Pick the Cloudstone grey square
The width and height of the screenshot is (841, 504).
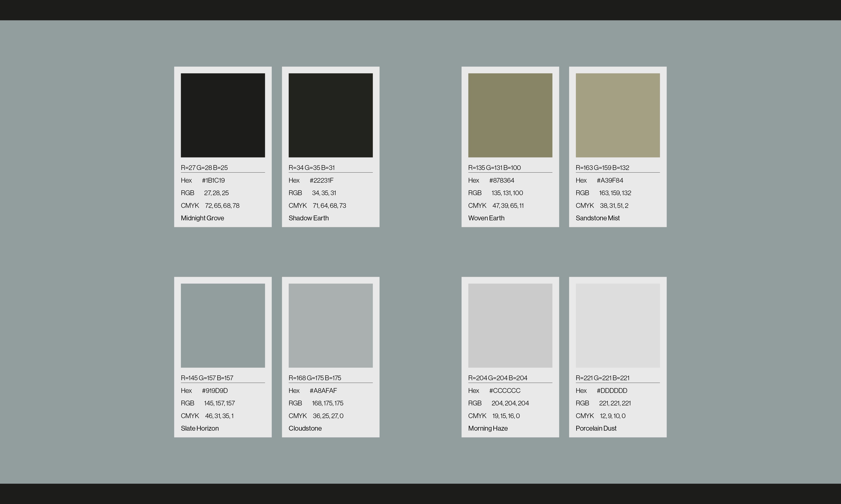tap(331, 325)
